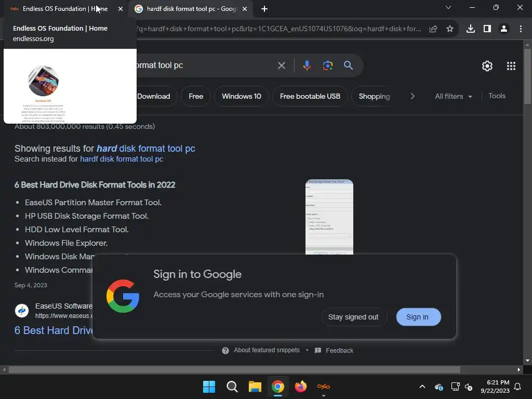Screen dimensions: 532x399
Task: Open Google quick settings gear
Action: coord(487,66)
